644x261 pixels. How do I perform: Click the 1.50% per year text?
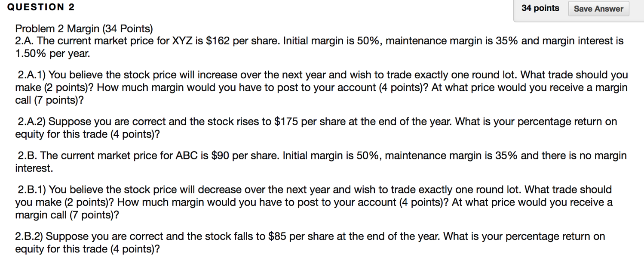tap(52, 54)
